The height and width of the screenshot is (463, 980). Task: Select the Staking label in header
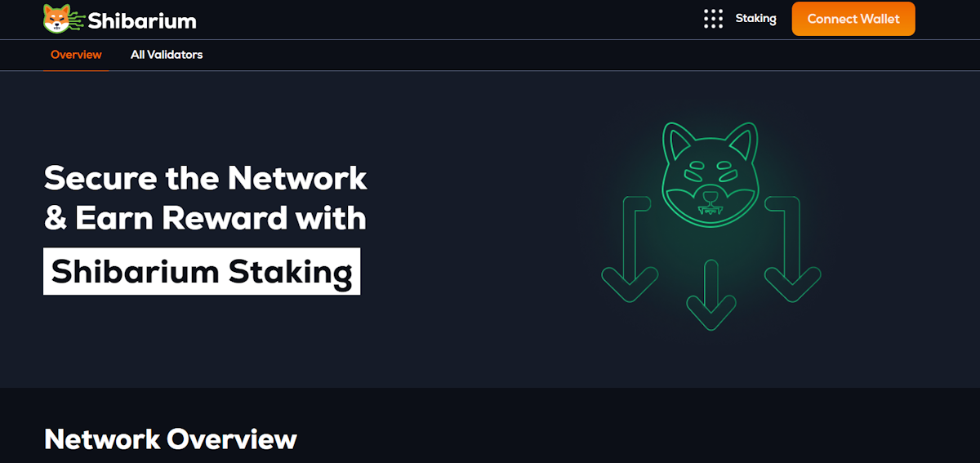[x=756, y=18]
